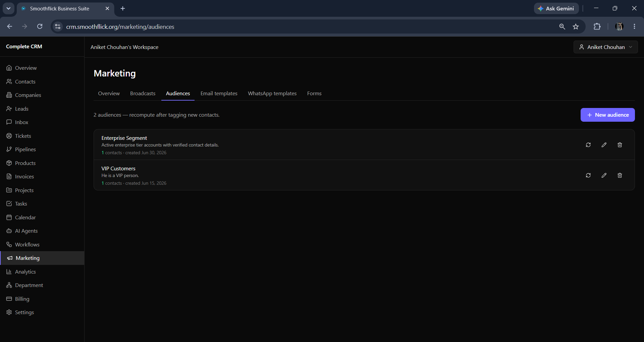Viewport: 644px width, 342px height.
Task: Click the "He is a VIP person." description
Action: [x=120, y=176]
